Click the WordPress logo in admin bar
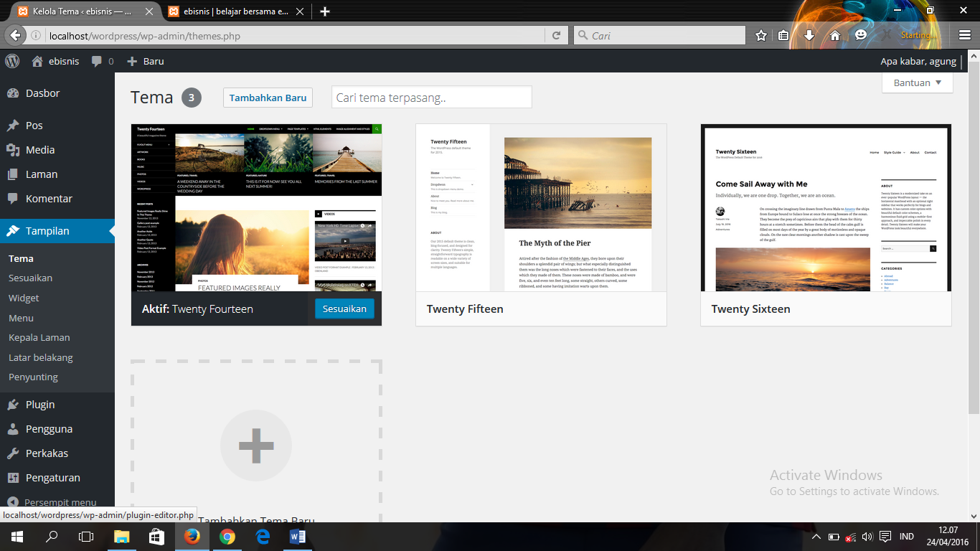 coord(12,61)
